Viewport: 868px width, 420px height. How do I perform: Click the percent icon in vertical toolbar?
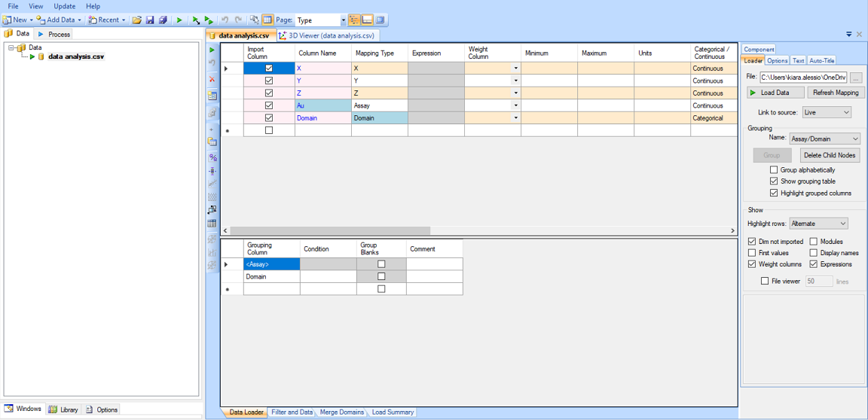[x=212, y=157]
